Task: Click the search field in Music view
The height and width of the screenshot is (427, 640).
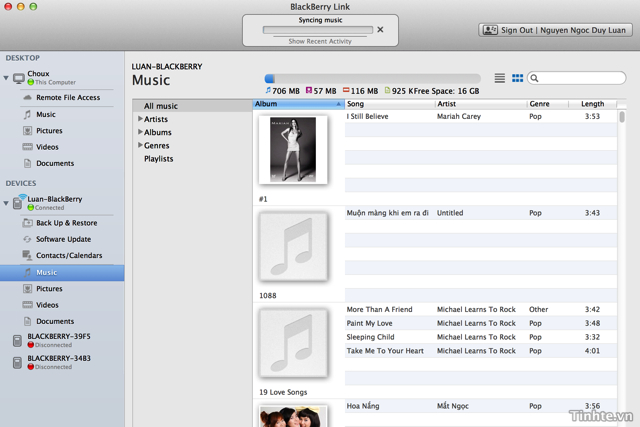Action: tap(576, 78)
